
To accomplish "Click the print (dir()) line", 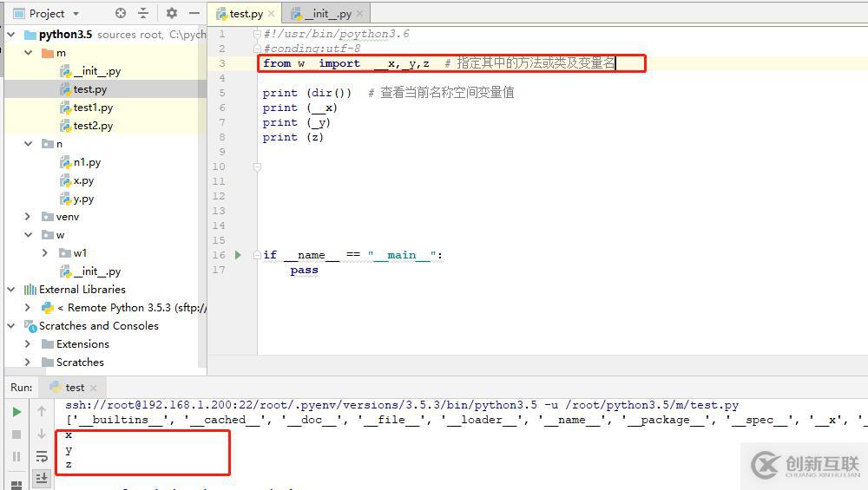I will 307,93.
